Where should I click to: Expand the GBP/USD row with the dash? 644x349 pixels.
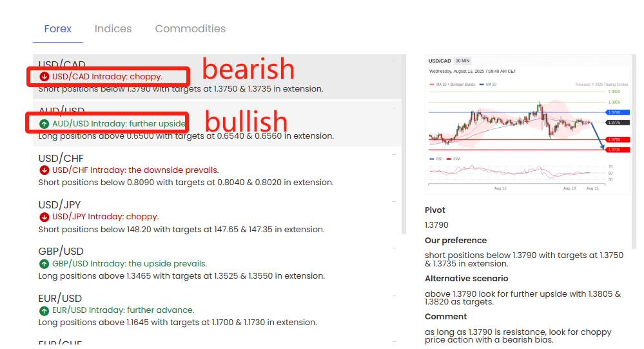tap(394, 248)
